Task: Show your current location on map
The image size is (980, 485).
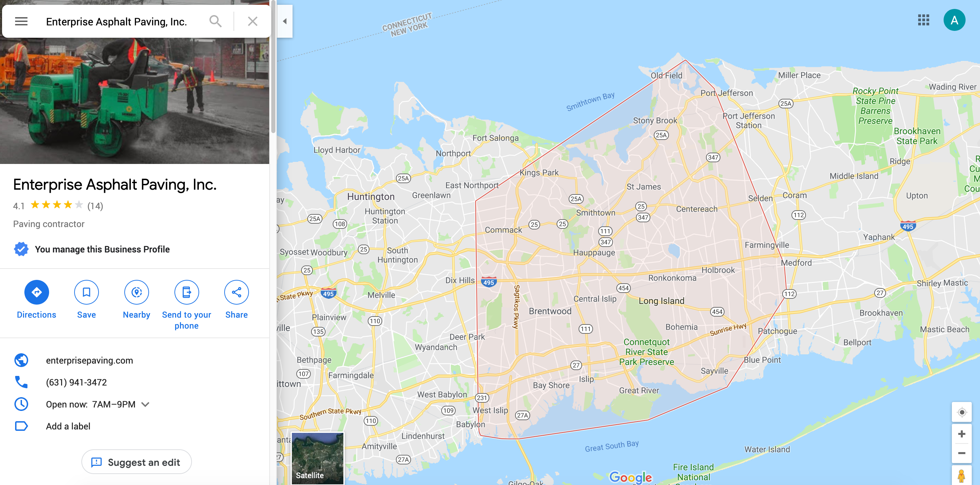Action: tap(961, 412)
